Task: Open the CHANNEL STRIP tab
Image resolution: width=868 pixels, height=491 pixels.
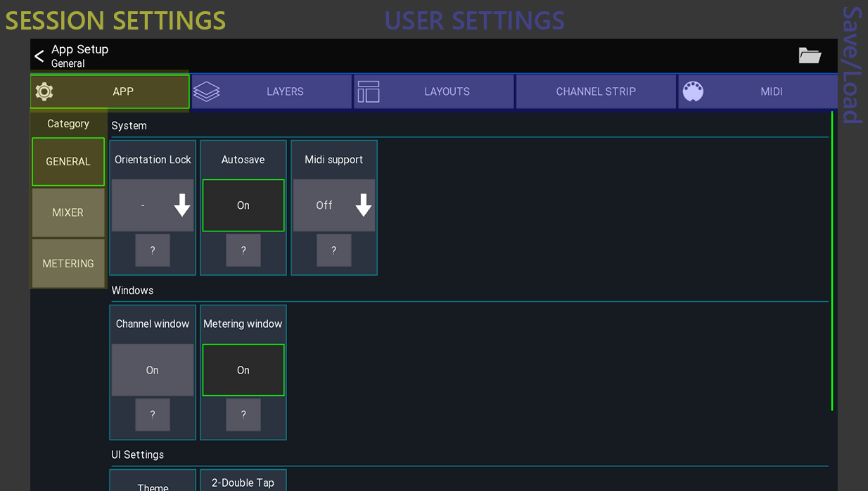Action: coord(596,91)
